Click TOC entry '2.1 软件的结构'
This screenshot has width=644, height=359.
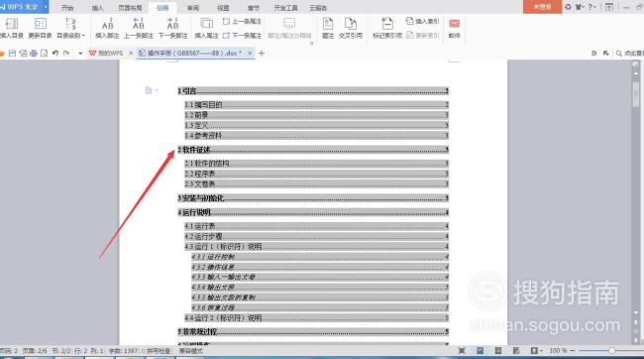click(316, 164)
